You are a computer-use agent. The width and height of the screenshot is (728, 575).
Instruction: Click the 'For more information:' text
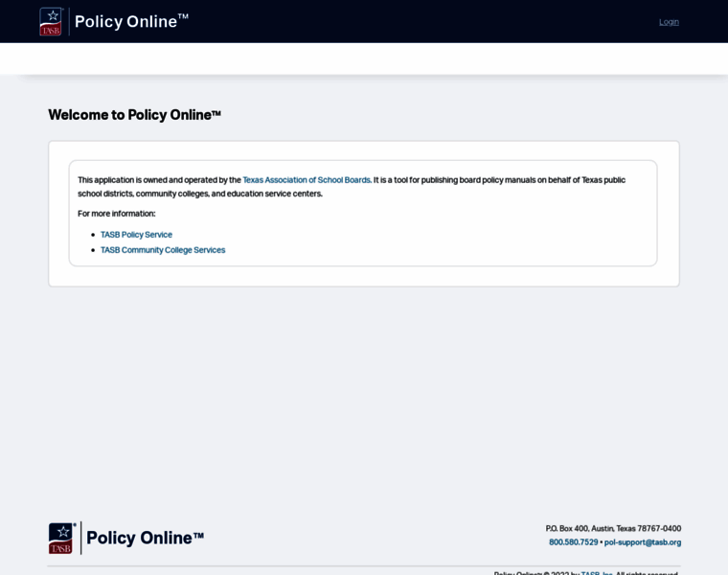coord(117,214)
